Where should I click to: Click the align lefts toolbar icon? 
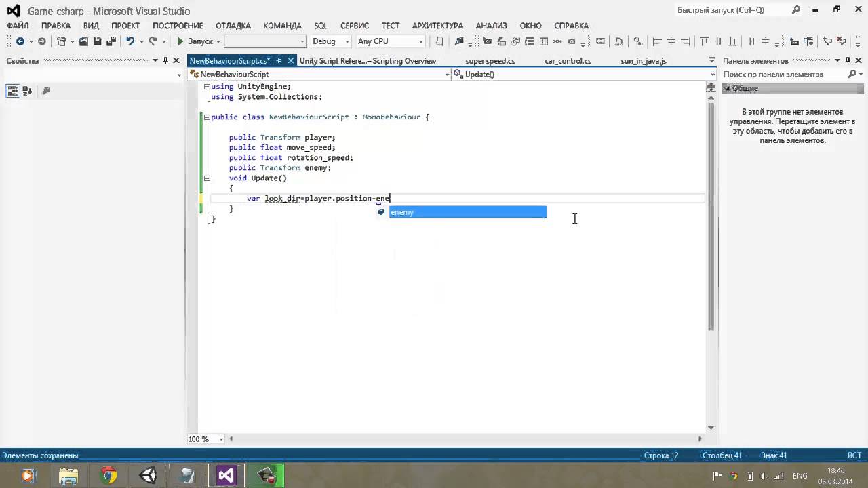tap(657, 41)
